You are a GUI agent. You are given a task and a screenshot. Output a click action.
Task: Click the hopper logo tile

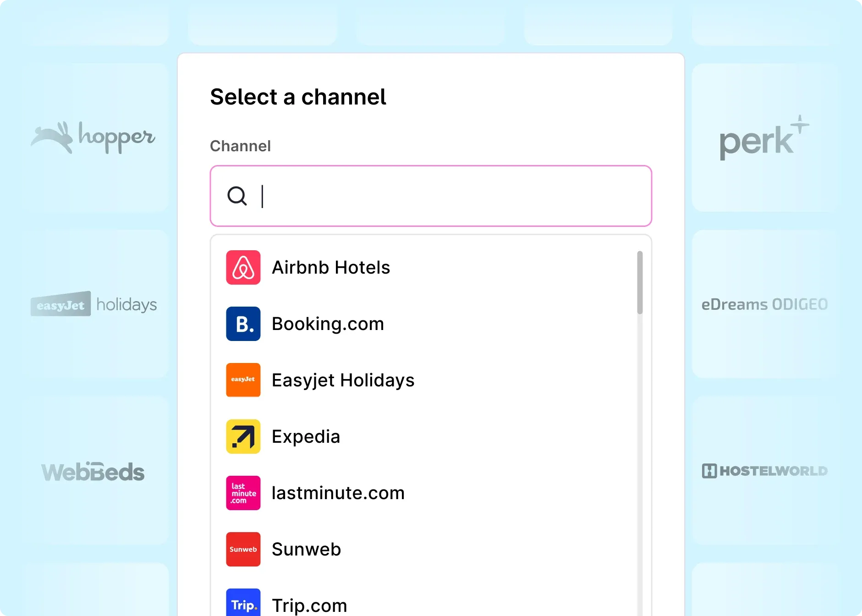click(x=94, y=137)
